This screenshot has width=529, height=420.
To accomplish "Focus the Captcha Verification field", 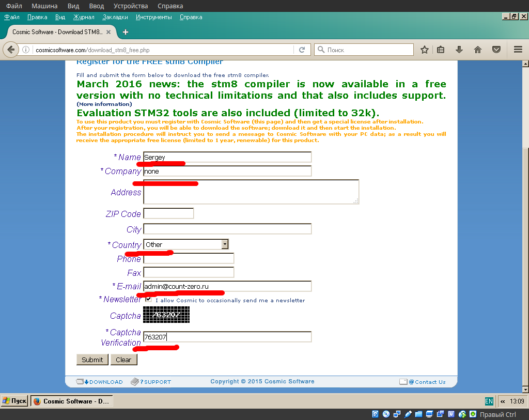I will point(227,337).
